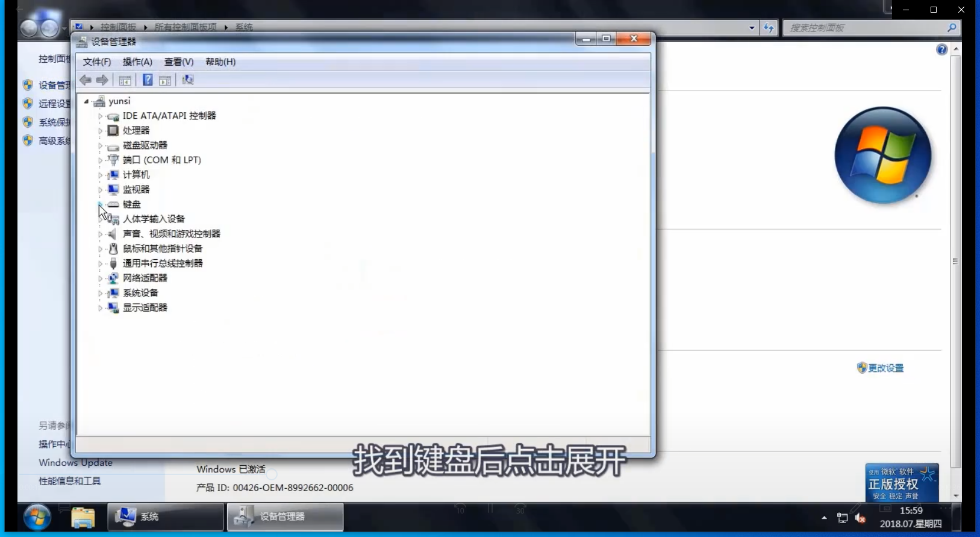Click the 搜索控制面板 search field
This screenshot has width=980, height=537.
click(870, 28)
